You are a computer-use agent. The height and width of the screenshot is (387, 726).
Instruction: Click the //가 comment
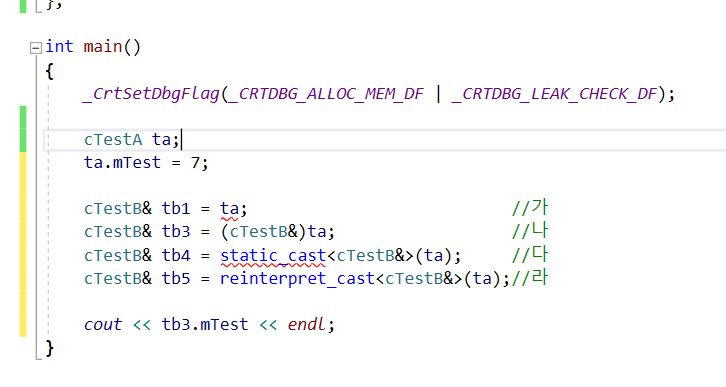pyautogui.click(x=530, y=208)
